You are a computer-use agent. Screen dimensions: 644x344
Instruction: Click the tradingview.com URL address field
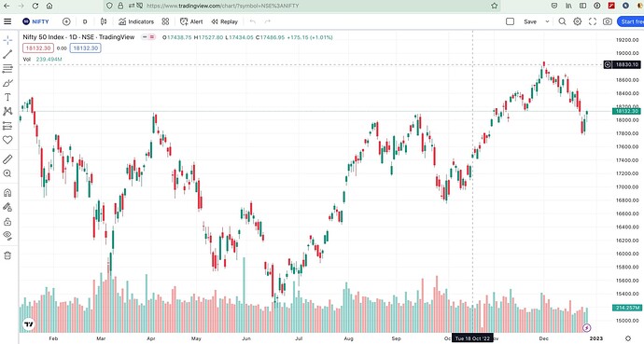click(x=223, y=6)
